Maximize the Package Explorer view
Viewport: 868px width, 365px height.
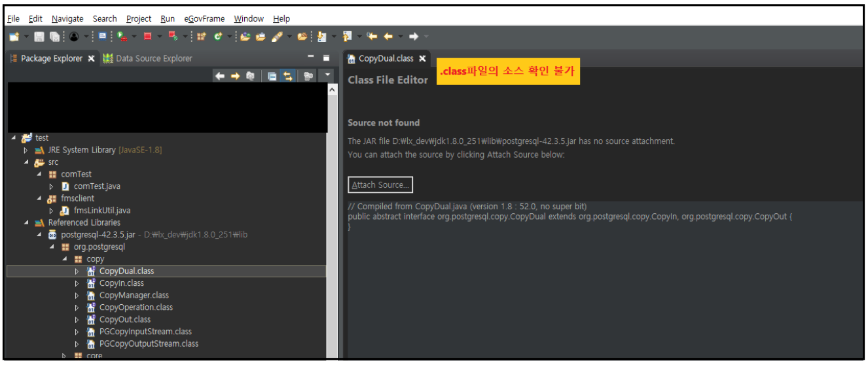tap(326, 58)
